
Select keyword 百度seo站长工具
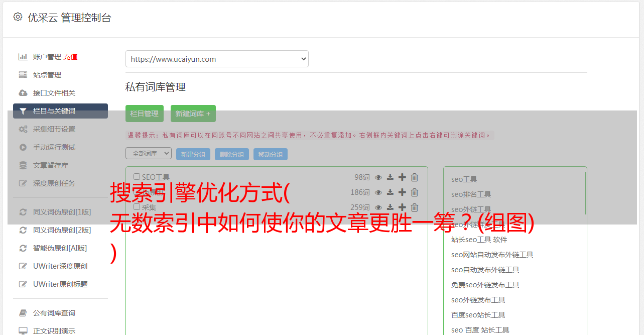click(x=478, y=315)
